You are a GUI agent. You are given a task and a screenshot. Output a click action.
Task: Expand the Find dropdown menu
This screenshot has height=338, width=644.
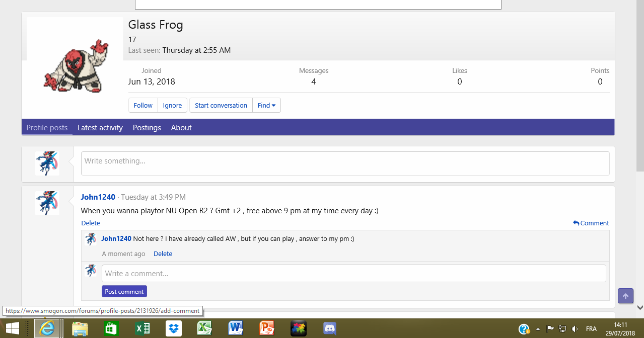266,106
